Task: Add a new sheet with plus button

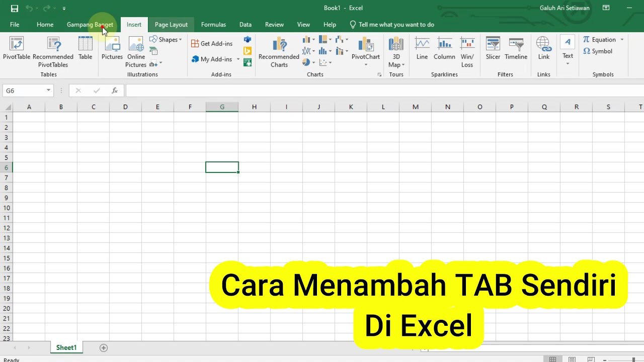Action: point(104,348)
